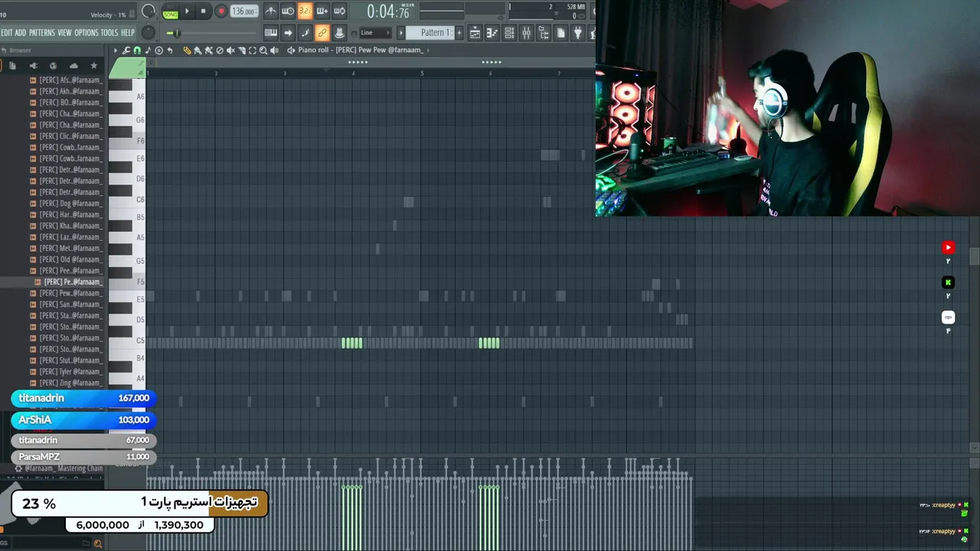Click the project files document icon in top toolbar

tap(561, 33)
